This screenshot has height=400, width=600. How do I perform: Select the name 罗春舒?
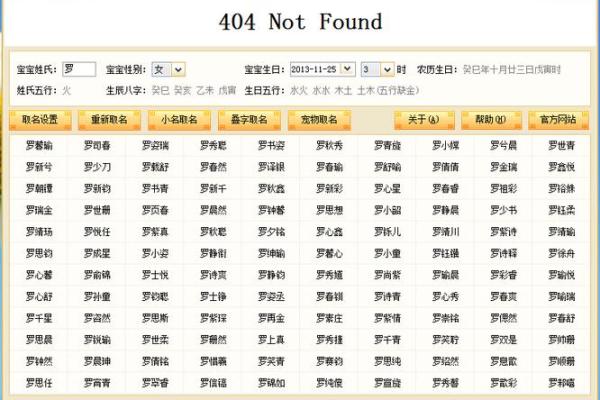pos(561,318)
